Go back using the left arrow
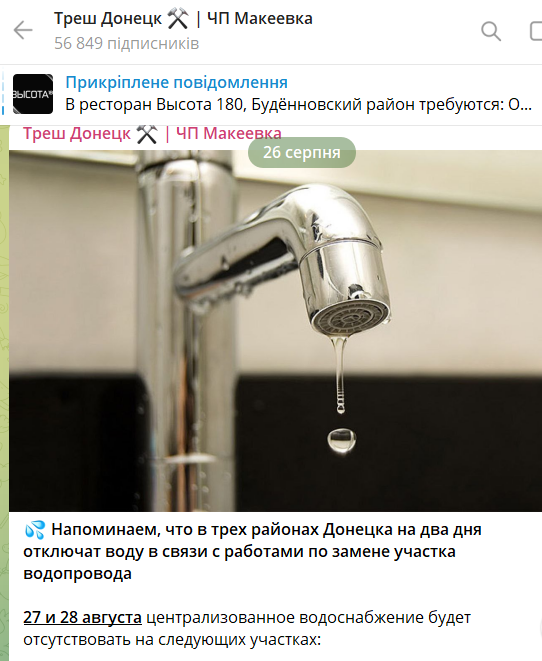Viewport: 542px width, 661px height. [23, 30]
